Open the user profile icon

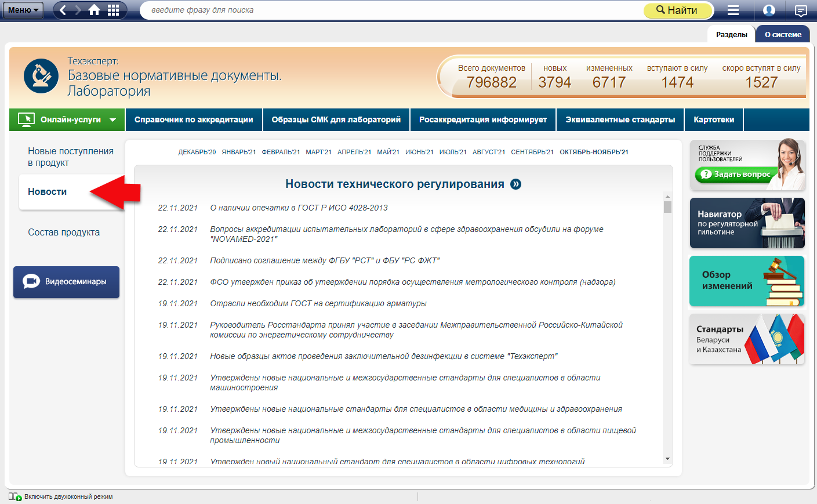coord(769,10)
